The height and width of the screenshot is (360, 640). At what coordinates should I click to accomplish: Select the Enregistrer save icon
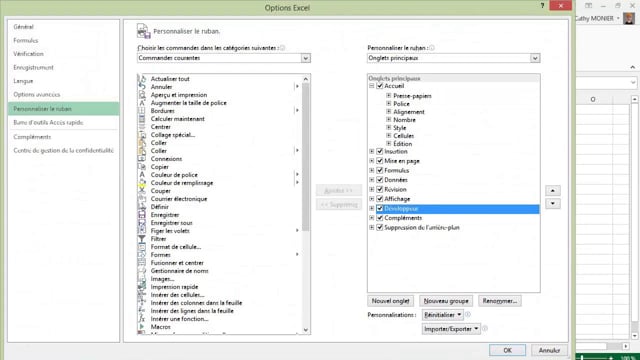142,215
